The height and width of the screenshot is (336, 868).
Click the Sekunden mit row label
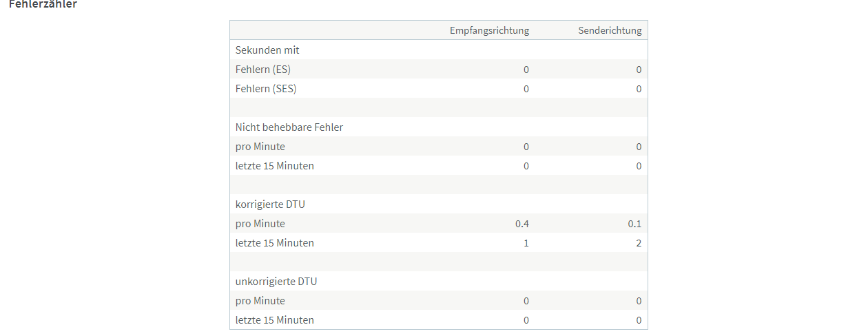coord(267,50)
